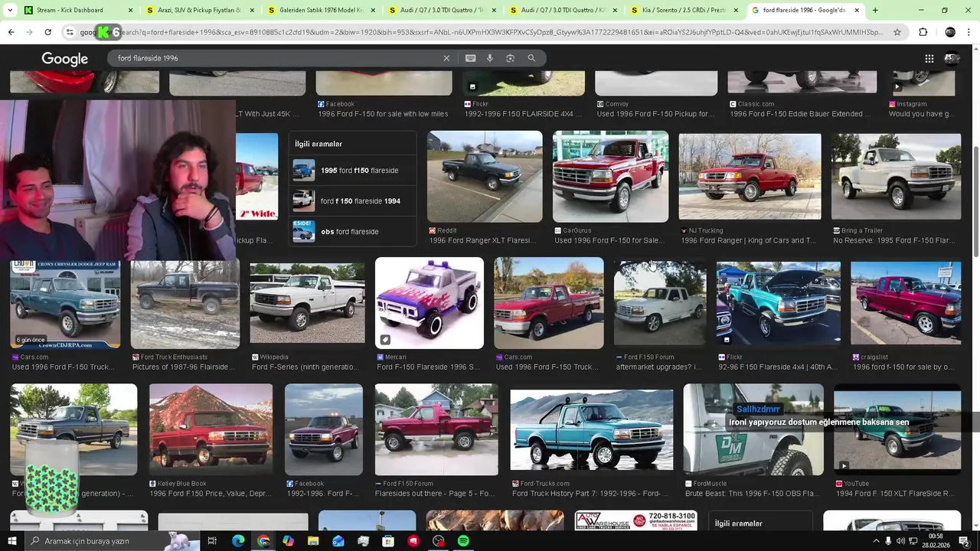Adjust volume from system tray speaker
Screen dimensions: 980x551
coord(900,541)
